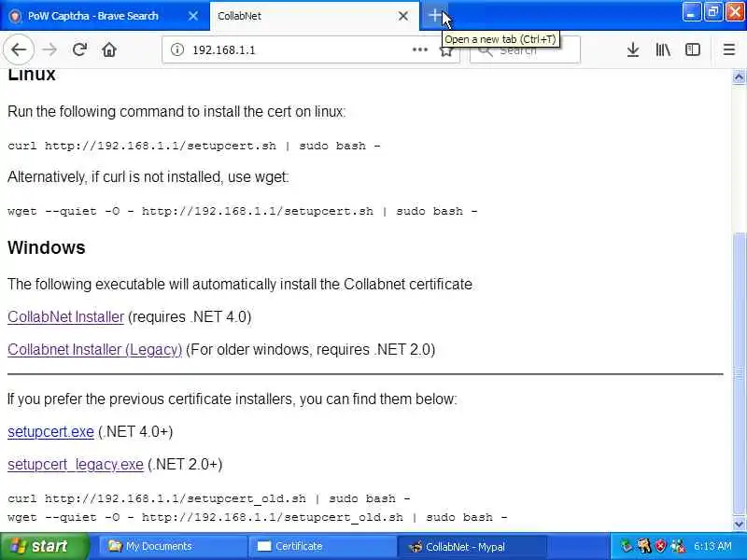747x560 pixels.
Task: Open the browser home page
Action: click(x=109, y=49)
